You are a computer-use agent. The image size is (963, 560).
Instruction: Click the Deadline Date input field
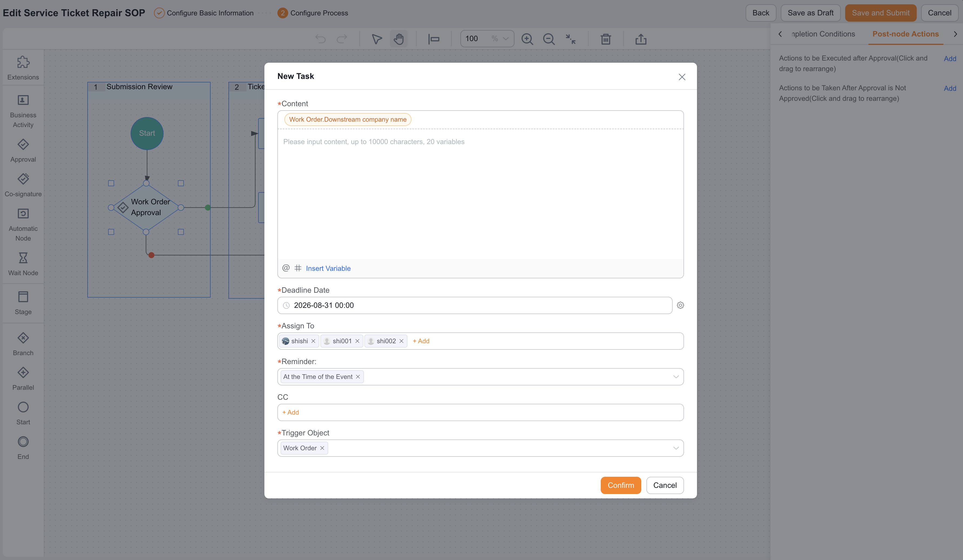pos(475,305)
